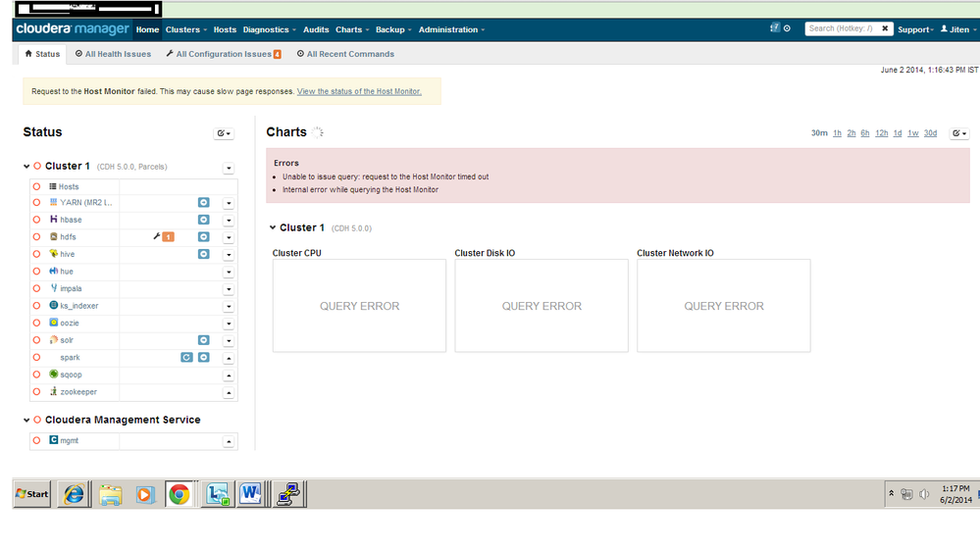Screen dimensions: 980x551
Task: Click the sqoop service icon
Action: [x=54, y=375]
